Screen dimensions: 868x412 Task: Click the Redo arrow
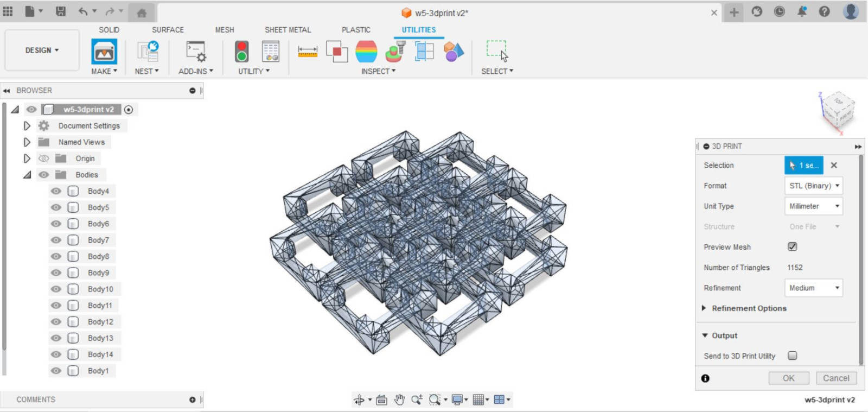(x=110, y=11)
